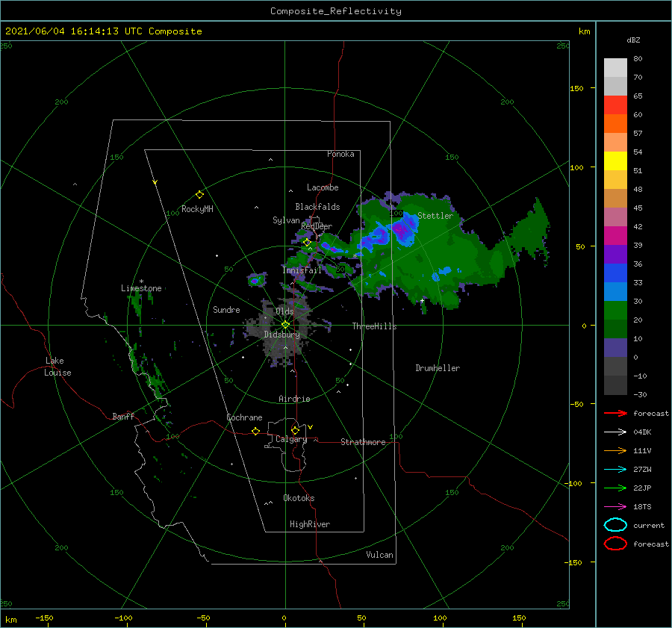
Task: Click the magenta 18TS arrow icon
Action: 615,507
